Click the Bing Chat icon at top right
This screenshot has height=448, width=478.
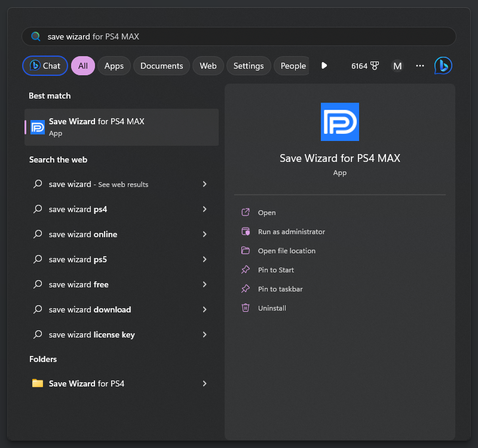(443, 66)
